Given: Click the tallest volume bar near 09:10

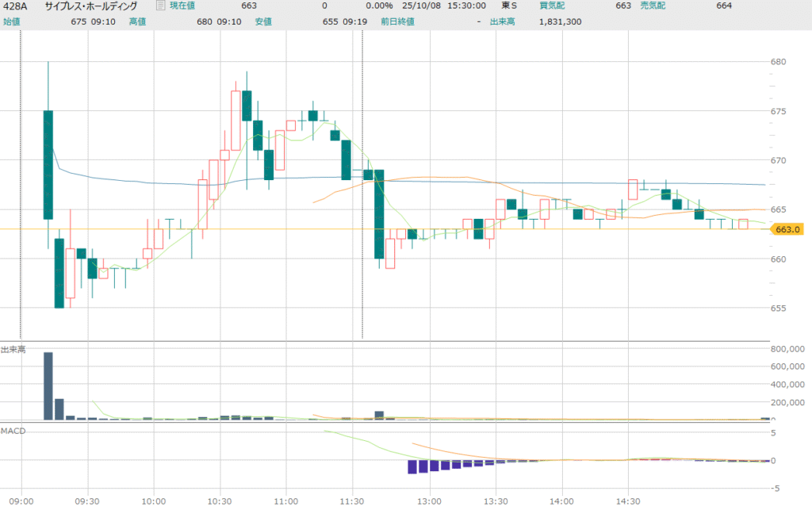Looking at the screenshot, I should click(48, 385).
